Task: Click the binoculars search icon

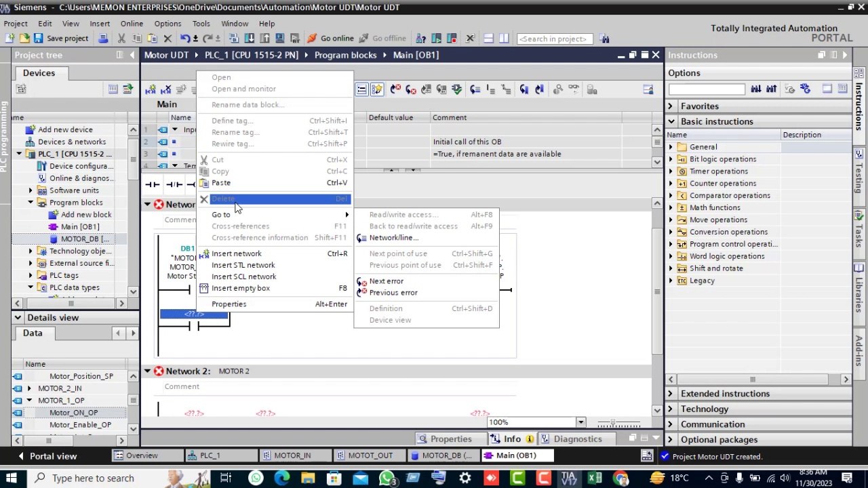Action: click(604, 39)
